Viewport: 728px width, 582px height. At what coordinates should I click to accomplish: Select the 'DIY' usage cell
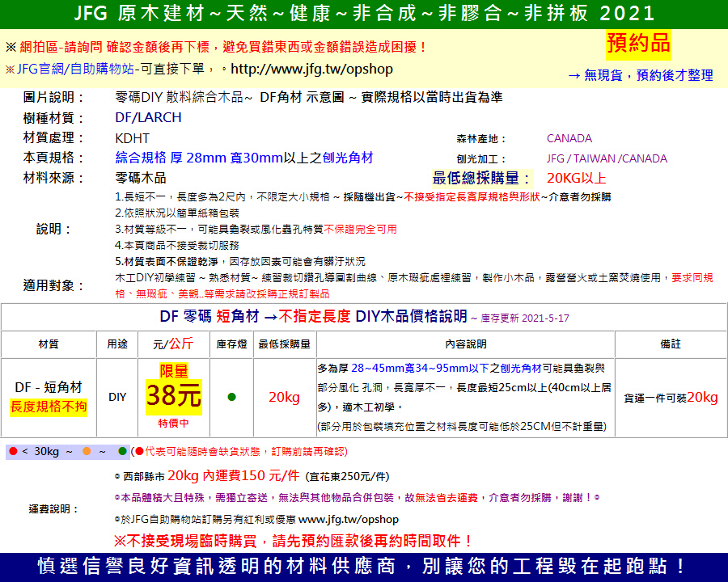pos(117,397)
